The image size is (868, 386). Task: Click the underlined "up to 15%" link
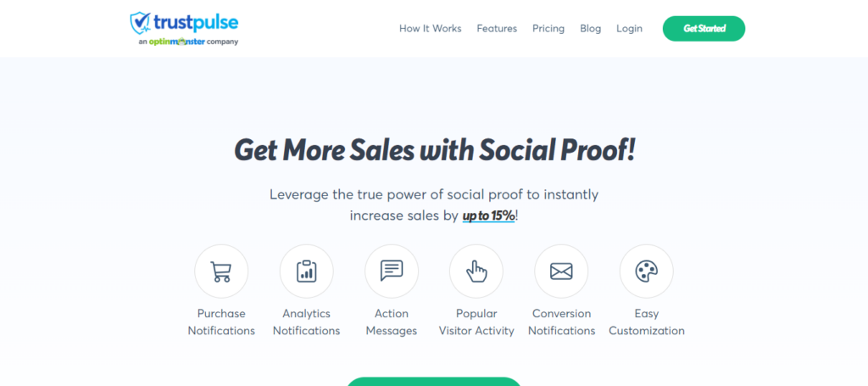pyautogui.click(x=489, y=215)
